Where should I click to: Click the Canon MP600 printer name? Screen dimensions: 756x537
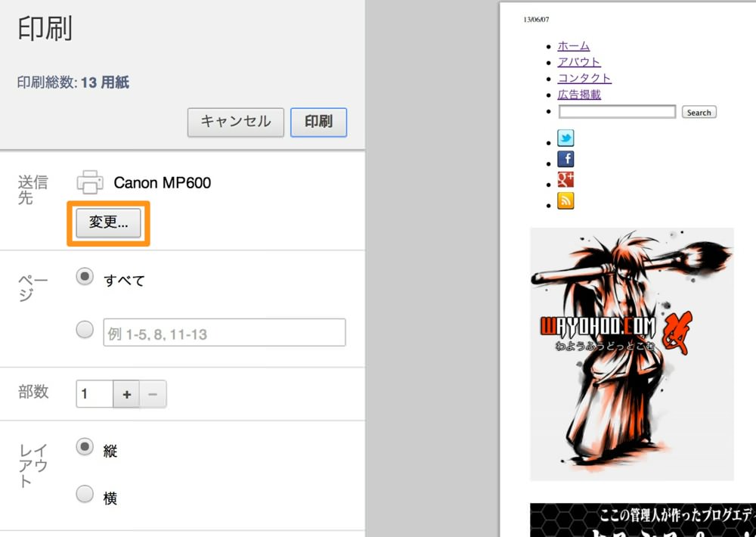(x=163, y=183)
